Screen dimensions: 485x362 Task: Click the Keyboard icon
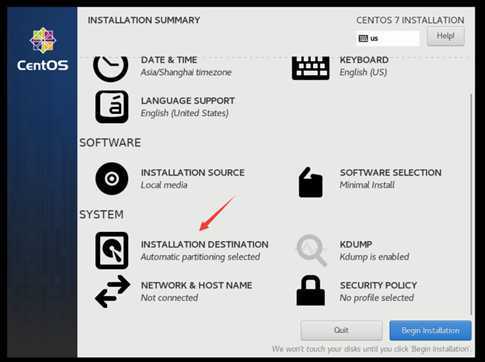(x=310, y=68)
